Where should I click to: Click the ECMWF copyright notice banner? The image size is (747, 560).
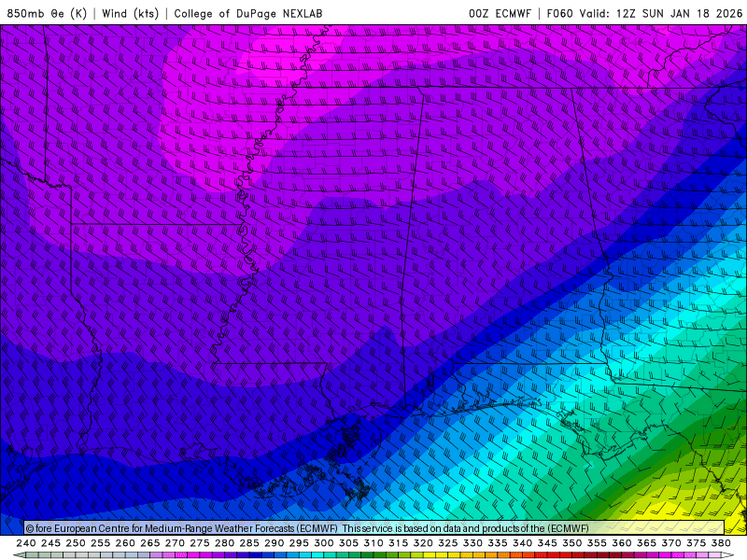(x=374, y=527)
